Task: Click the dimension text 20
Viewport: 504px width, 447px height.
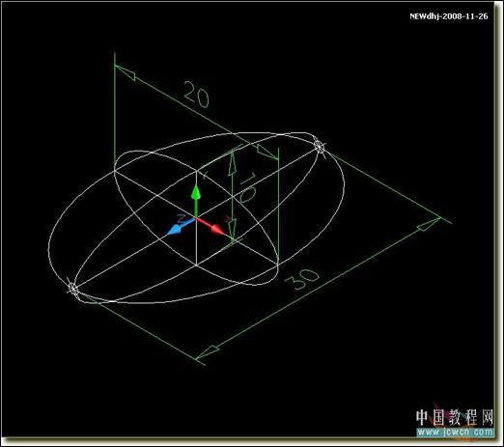Action: [196, 94]
